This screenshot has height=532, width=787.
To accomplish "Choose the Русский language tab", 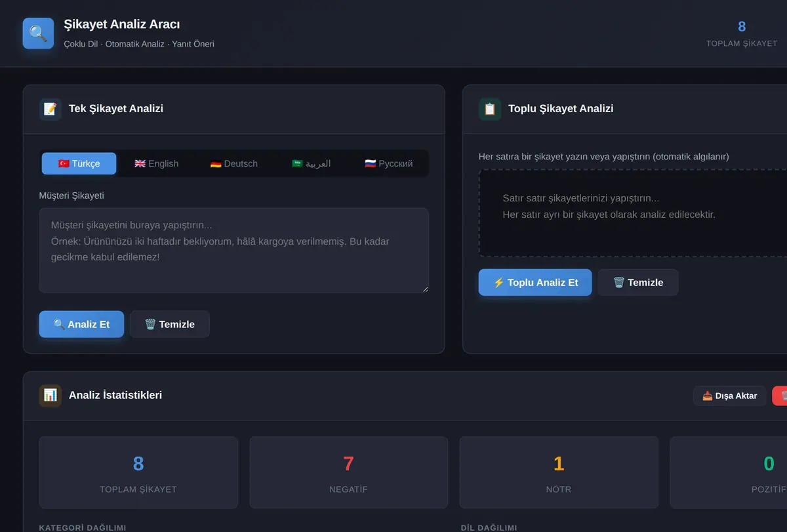I will pyautogui.click(x=388, y=164).
